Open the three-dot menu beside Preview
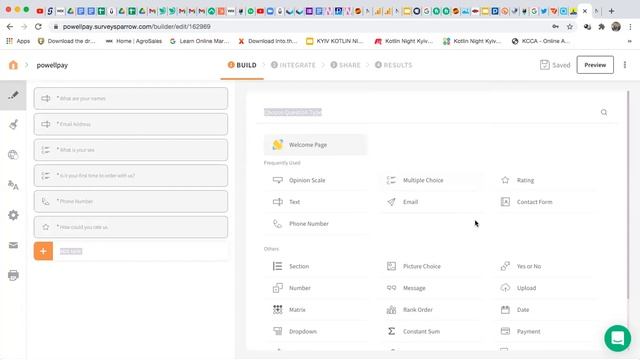This screenshot has height=360, width=640. pyautogui.click(x=624, y=65)
